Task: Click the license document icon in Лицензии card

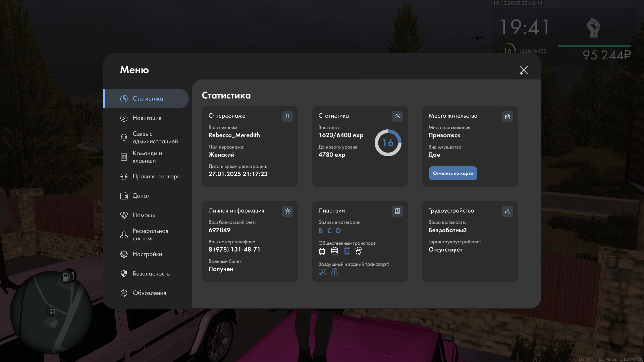Action: 397,211
